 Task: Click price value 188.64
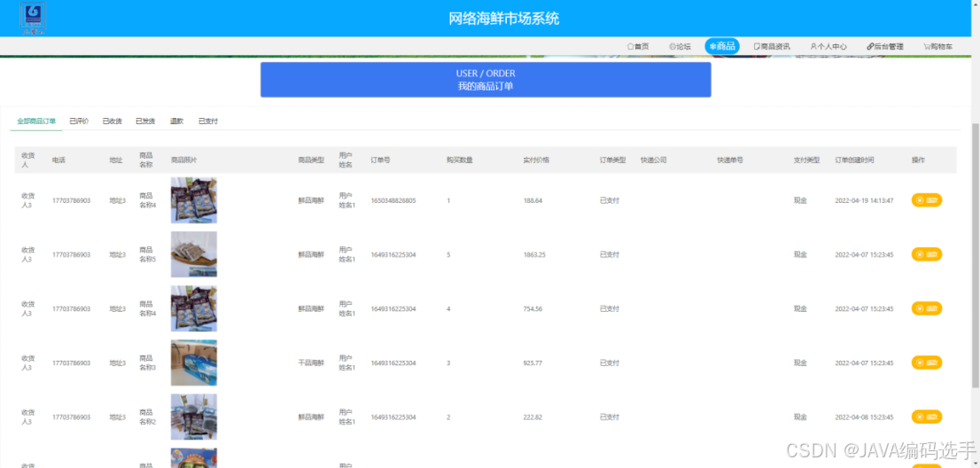click(533, 200)
